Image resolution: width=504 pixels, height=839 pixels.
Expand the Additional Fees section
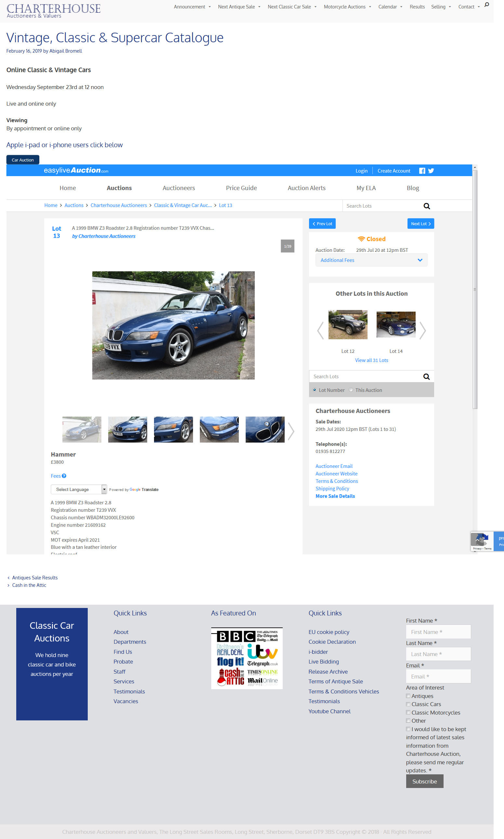(371, 260)
